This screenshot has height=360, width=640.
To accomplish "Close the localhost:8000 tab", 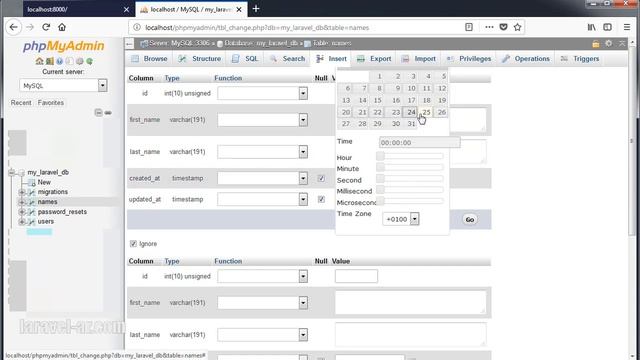I will pyautogui.click(x=126, y=9).
